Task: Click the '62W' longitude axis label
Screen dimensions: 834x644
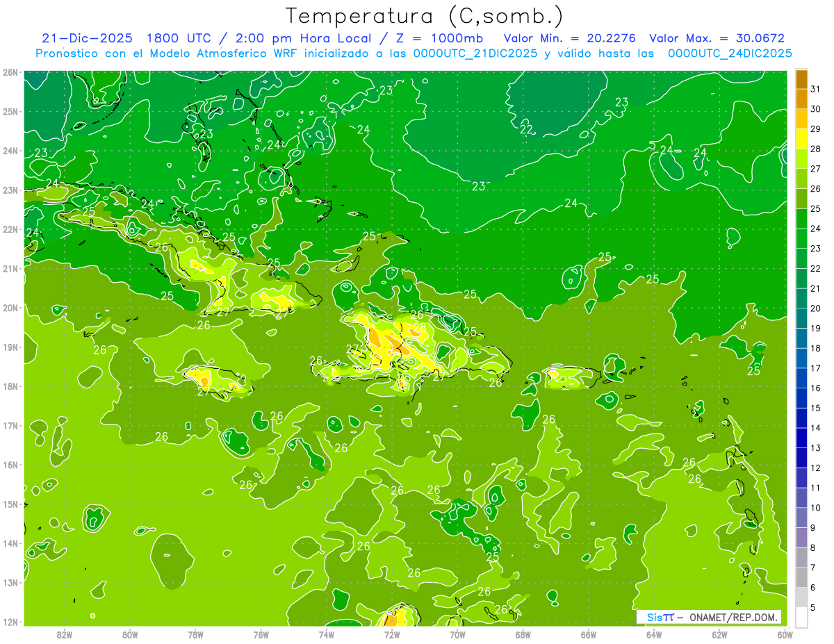Action: (719, 634)
